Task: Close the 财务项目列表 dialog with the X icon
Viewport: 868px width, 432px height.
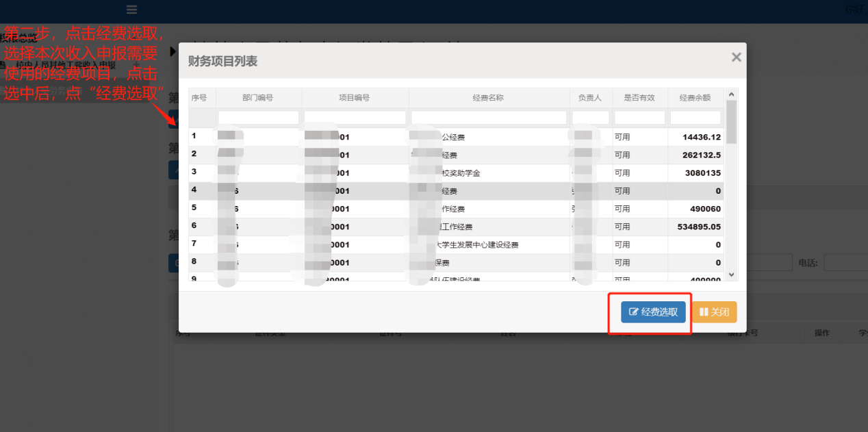Action: point(736,58)
